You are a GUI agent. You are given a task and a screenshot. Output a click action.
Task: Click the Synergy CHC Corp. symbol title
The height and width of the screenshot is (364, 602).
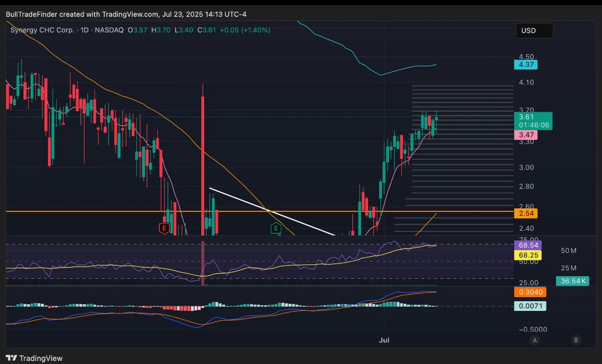(x=42, y=30)
